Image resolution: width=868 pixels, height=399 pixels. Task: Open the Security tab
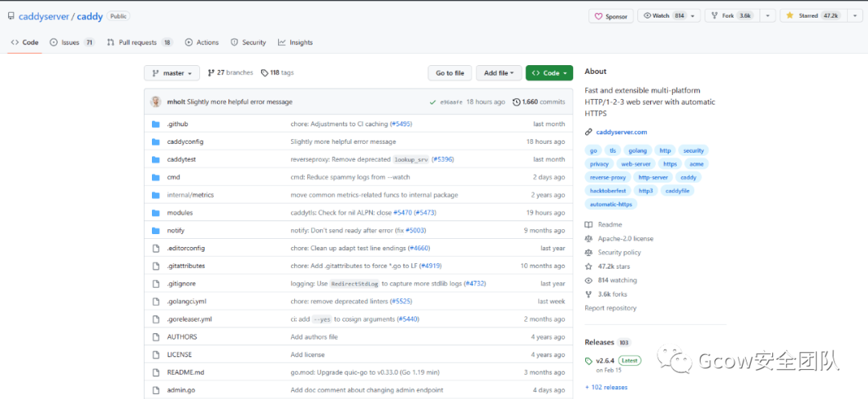[248, 43]
